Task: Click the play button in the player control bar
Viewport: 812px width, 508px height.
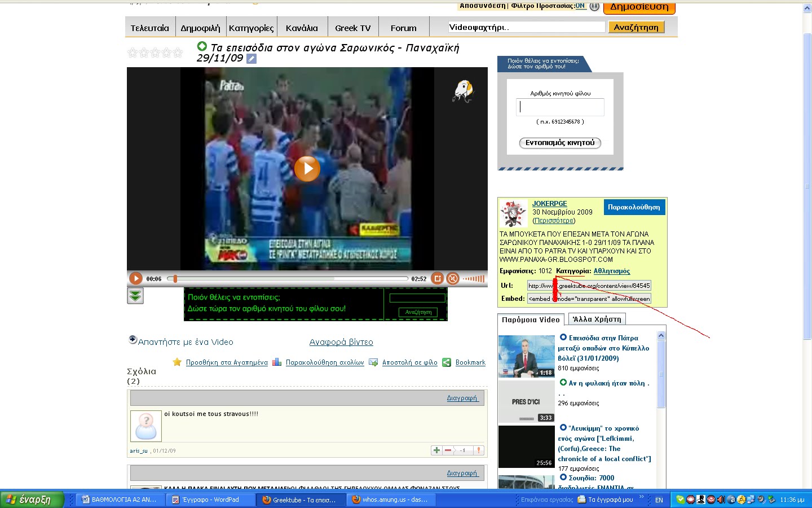Action: 136,278
